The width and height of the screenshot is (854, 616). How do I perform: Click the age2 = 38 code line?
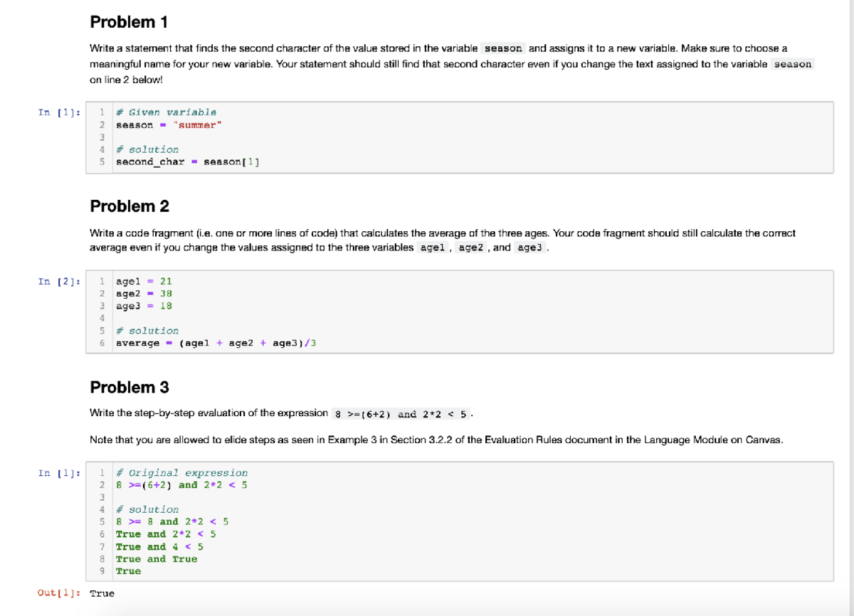click(x=144, y=294)
